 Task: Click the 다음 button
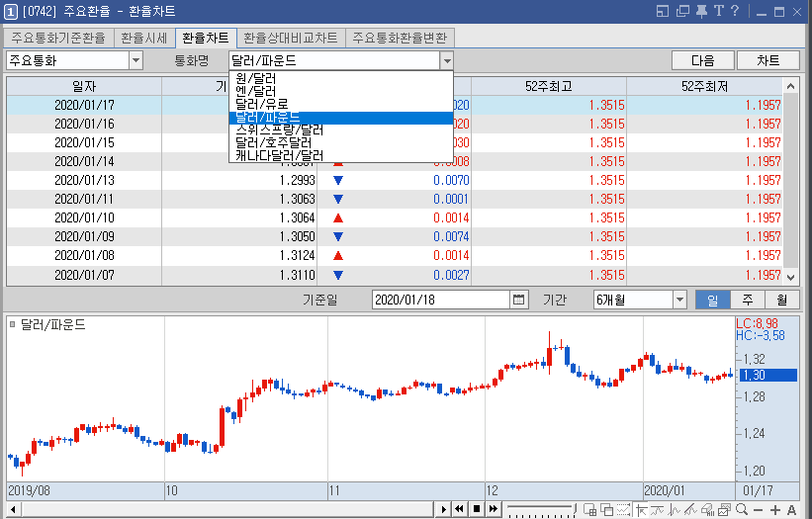click(703, 60)
